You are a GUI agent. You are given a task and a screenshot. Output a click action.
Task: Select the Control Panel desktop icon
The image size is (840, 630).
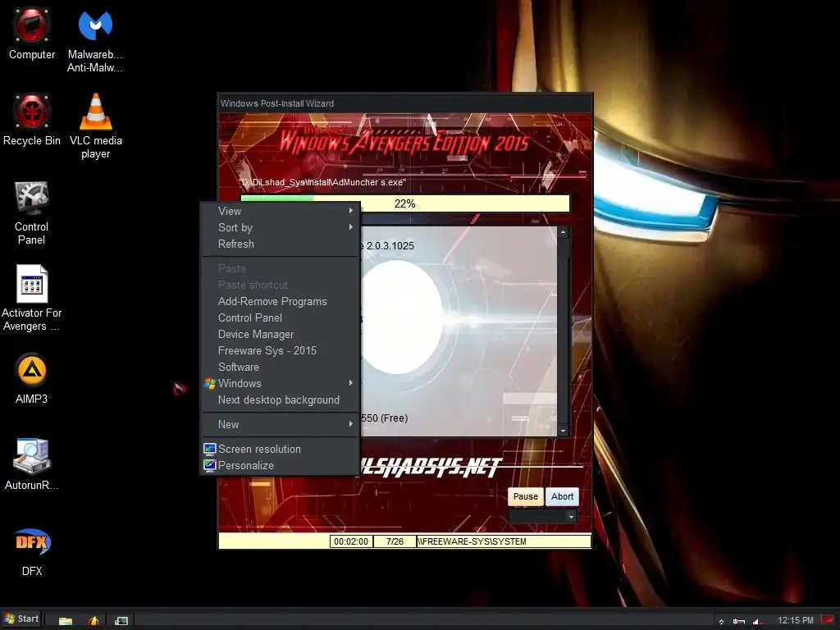pyautogui.click(x=31, y=212)
